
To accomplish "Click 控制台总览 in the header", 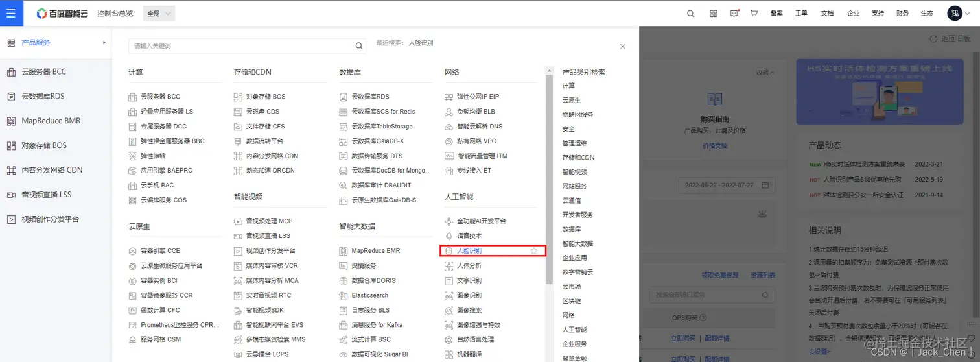I will pos(115,14).
